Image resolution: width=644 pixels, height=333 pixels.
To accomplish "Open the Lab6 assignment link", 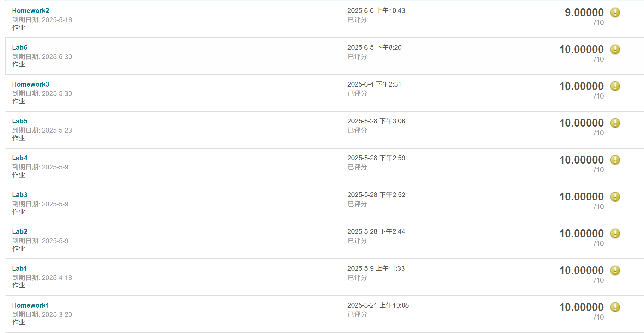I will click(19, 48).
